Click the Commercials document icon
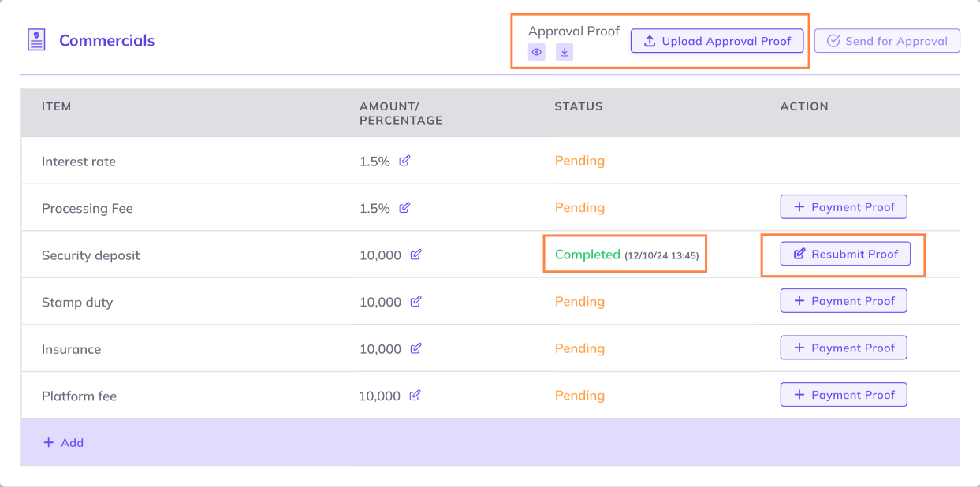980x487 pixels. pos(36,40)
